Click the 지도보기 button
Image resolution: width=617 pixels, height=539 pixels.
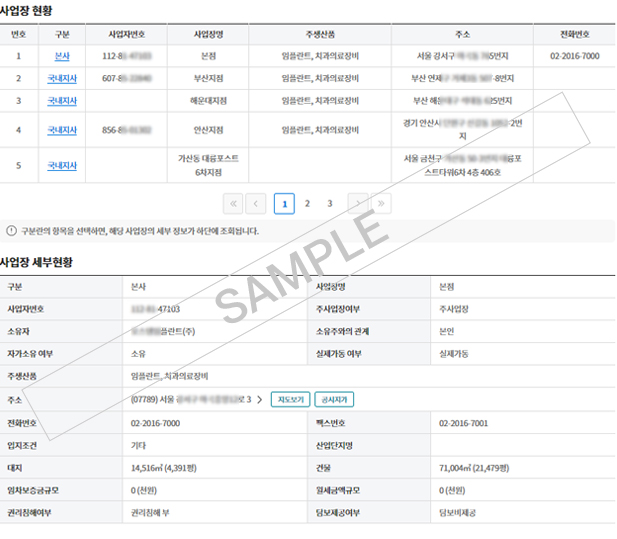tap(292, 400)
